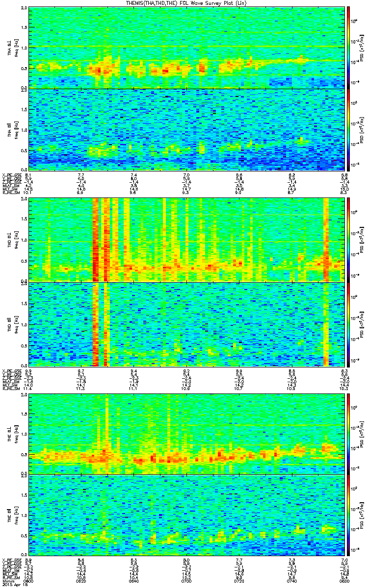368x588 pixels.
Task: Click inside the THD BL spectrogram panel
Action: [x=186, y=240]
